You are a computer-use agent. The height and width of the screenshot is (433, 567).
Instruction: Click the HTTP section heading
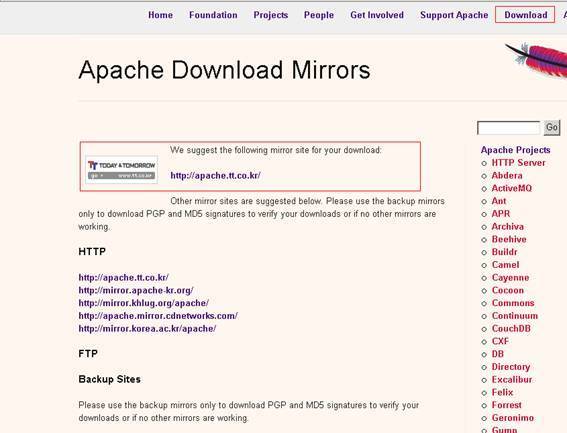[92, 251]
